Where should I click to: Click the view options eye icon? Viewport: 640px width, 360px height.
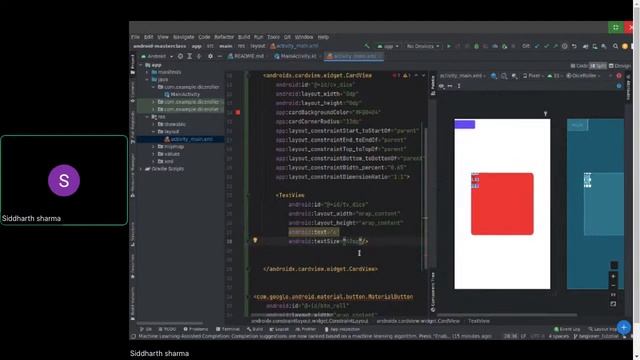[441, 86]
